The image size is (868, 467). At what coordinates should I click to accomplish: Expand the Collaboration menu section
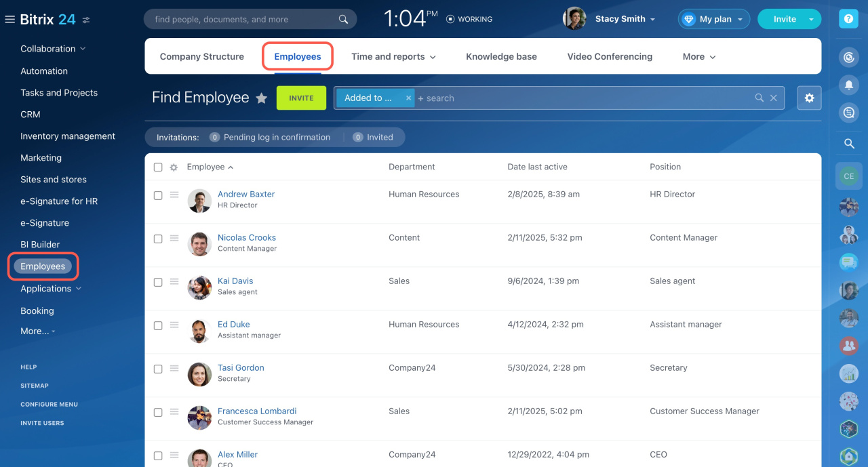pyautogui.click(x=53, y=49)
